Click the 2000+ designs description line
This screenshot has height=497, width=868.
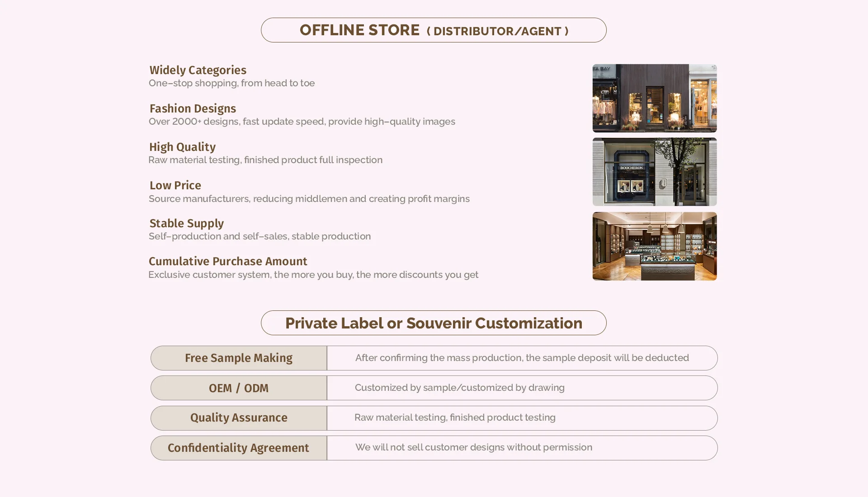pyautogui.click(x=302, y=122)
